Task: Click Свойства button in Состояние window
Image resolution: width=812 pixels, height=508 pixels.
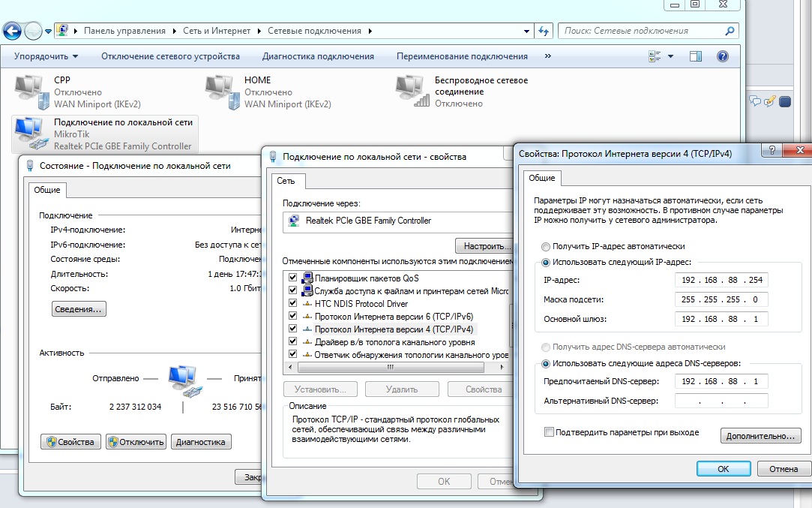Action: pos(70,442)
